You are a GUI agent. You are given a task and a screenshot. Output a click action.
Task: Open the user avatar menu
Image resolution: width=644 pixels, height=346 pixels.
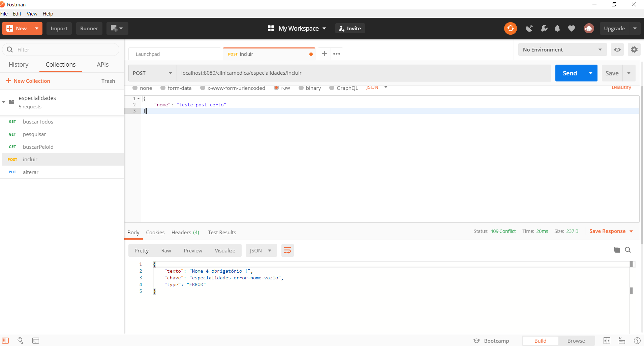click(x=589, y=28)
